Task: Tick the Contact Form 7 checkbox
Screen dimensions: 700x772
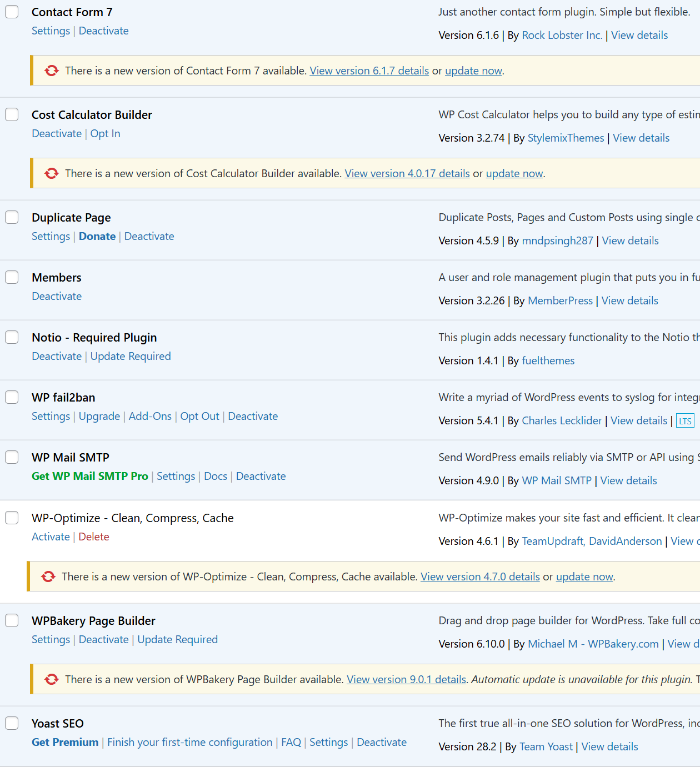Action: tap(12, 12)
